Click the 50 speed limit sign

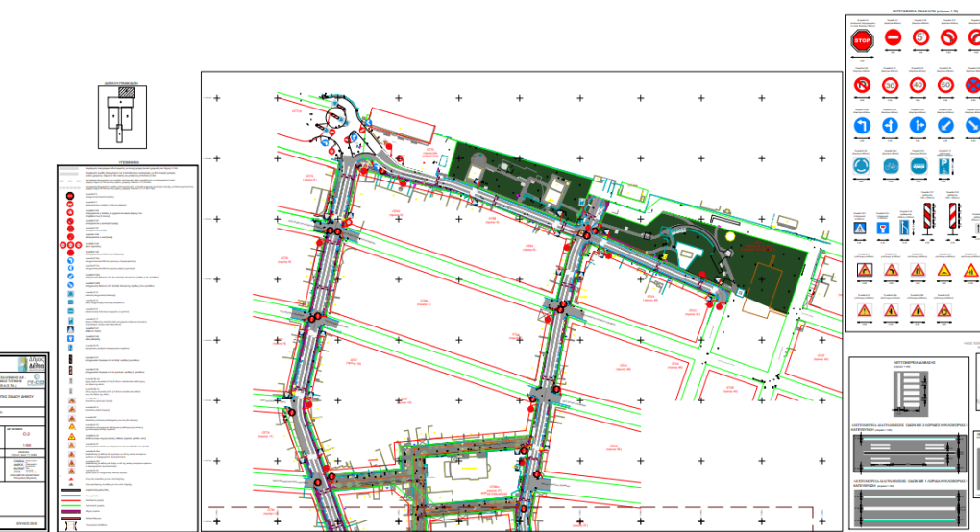click(x=946, y=85)
